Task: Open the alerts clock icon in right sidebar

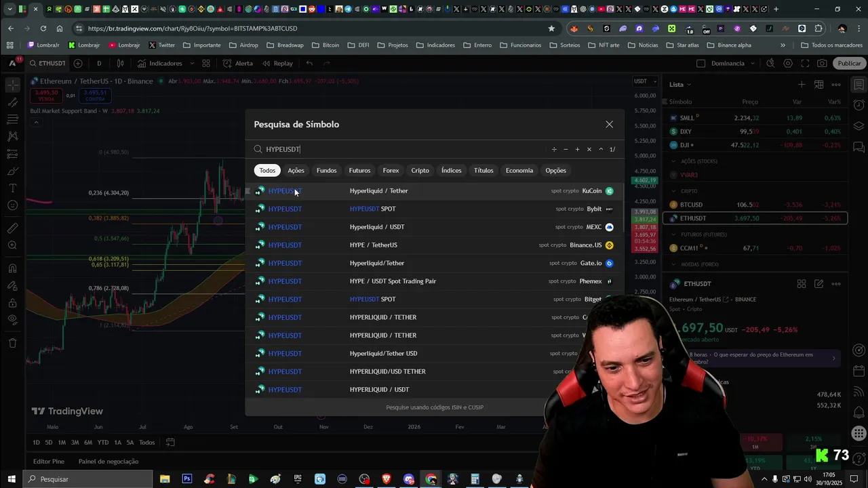Action: pos(858,105)
